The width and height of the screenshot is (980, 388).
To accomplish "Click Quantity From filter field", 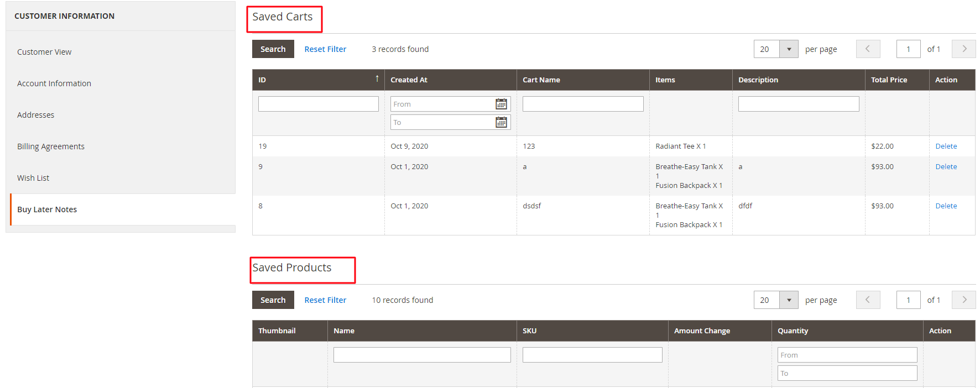I will pyautogui.click(x=847, y=355).
